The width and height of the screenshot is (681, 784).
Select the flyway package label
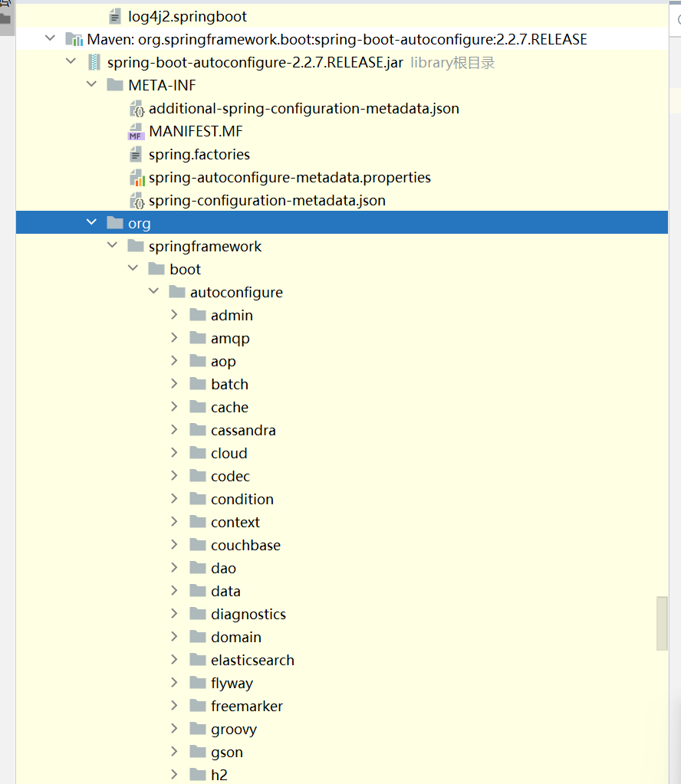[x=232, y=684]
